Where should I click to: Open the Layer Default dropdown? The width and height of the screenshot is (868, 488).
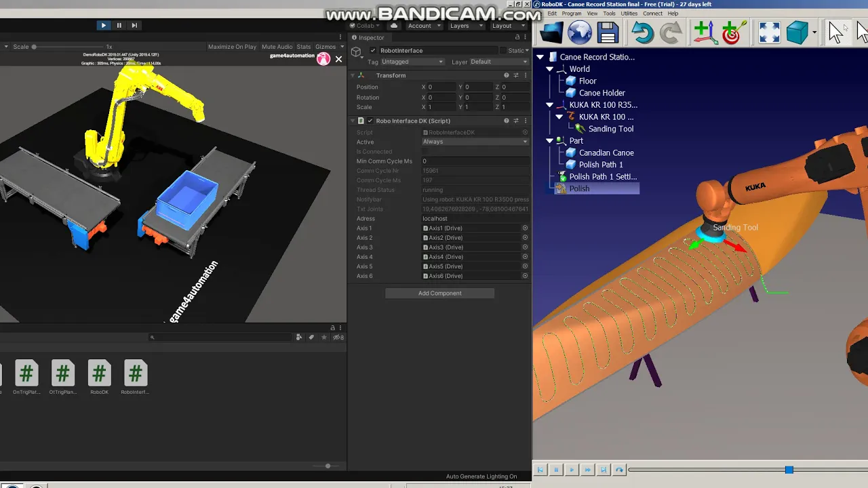pos(499,62)
